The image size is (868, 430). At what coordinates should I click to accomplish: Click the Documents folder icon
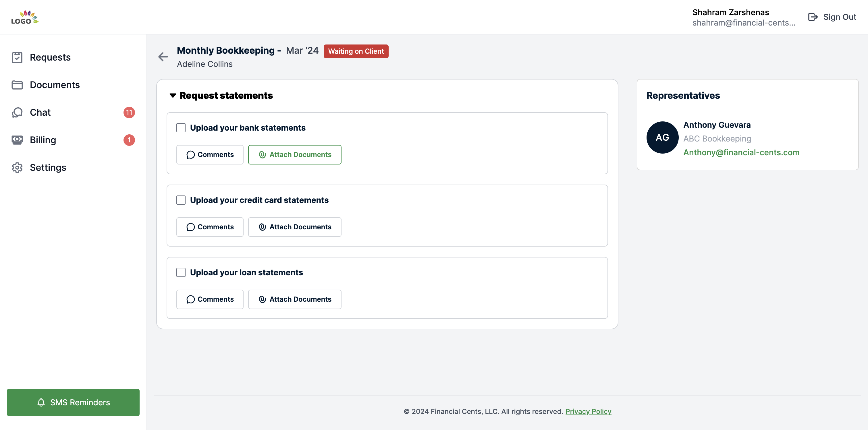tap(17, 85)
